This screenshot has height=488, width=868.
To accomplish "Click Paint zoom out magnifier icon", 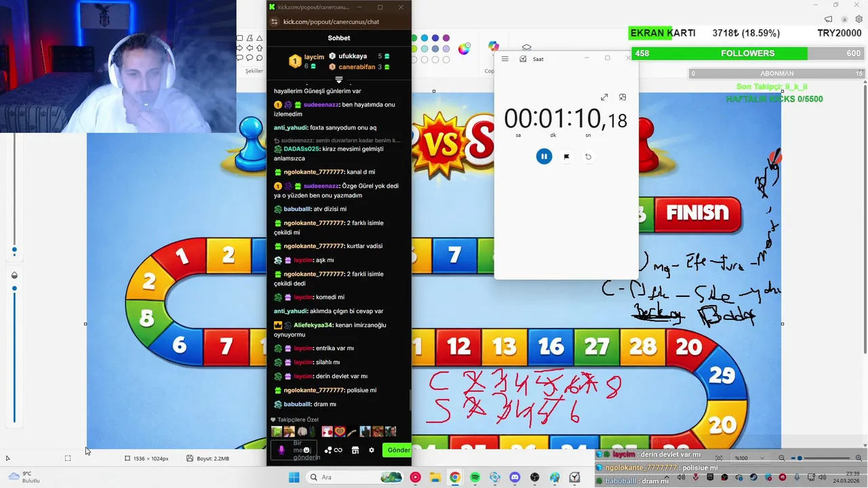I will pyautogui.click(x=782, y=458).
